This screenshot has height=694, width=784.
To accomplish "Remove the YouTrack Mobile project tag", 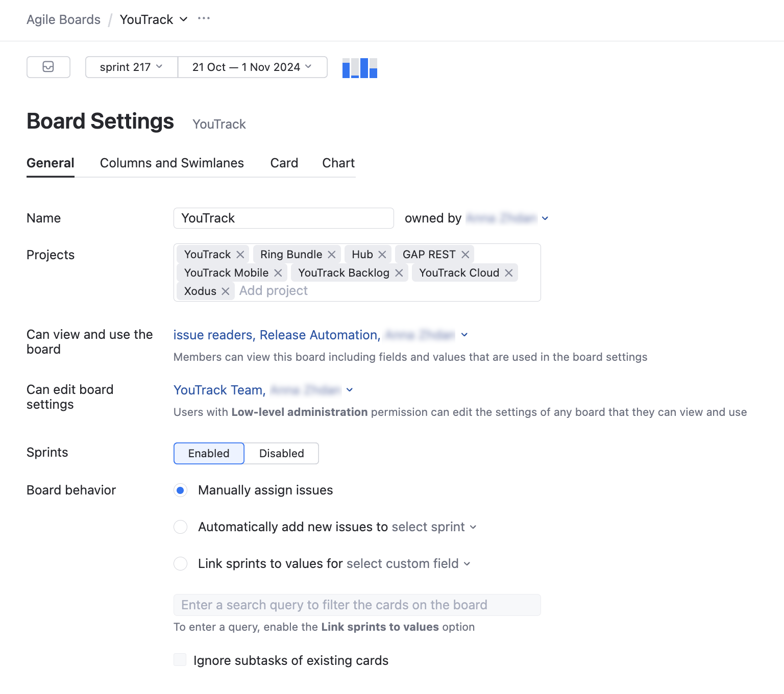I will (278, 273).
